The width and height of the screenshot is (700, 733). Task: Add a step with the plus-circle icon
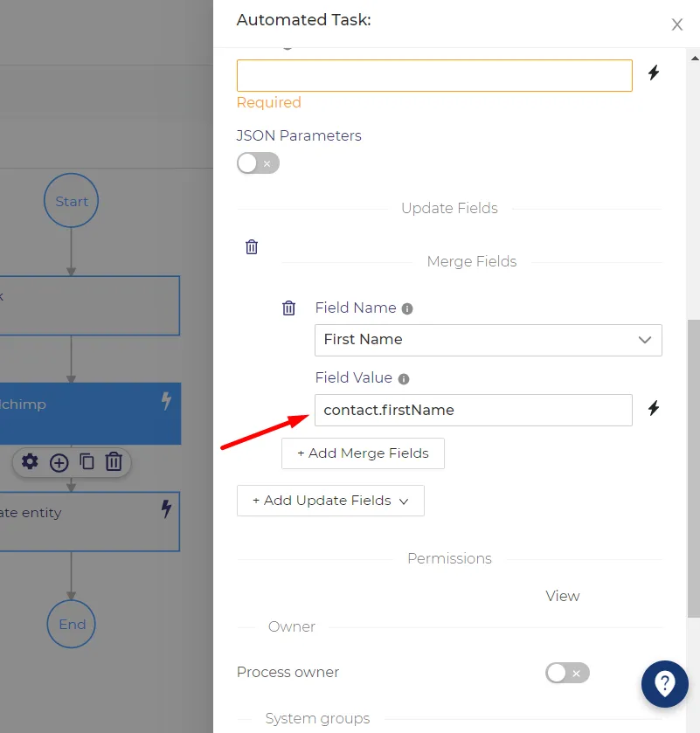click(59, 463)
